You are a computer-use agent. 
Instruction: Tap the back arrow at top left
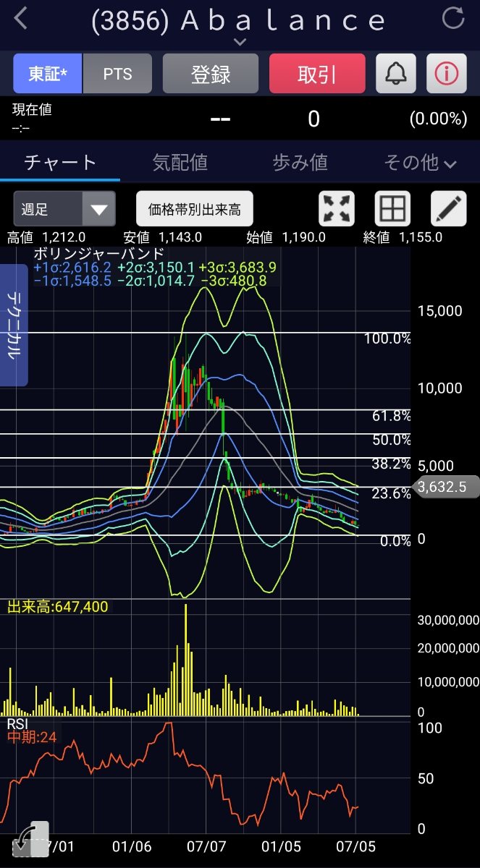22,19
